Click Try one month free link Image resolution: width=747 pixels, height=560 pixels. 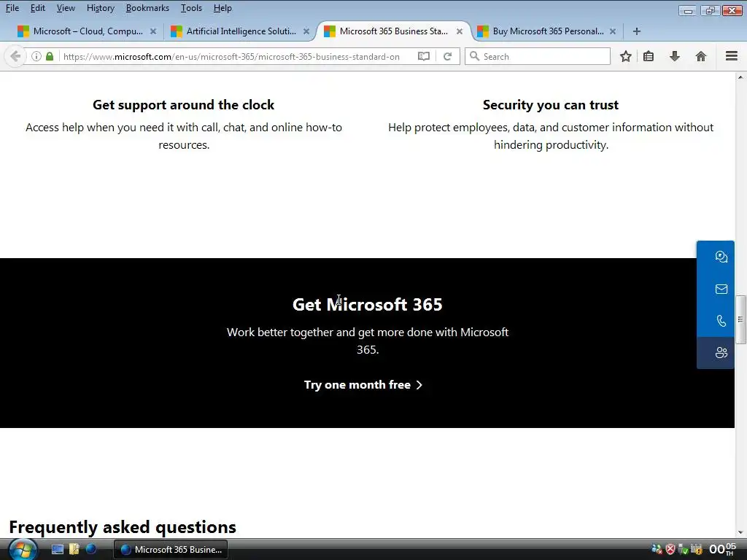click(363, 385)
